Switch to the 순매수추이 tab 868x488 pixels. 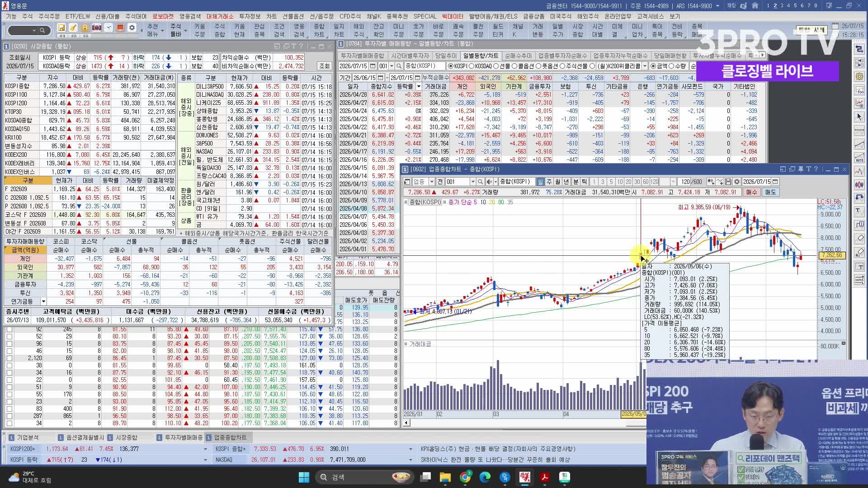coord(518,56)
